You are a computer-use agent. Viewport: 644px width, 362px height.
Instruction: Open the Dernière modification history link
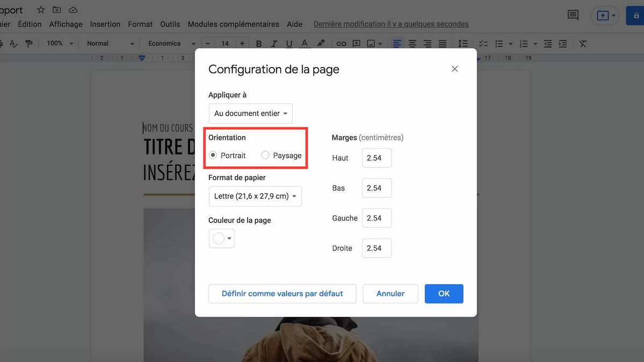tap(391, 24)
